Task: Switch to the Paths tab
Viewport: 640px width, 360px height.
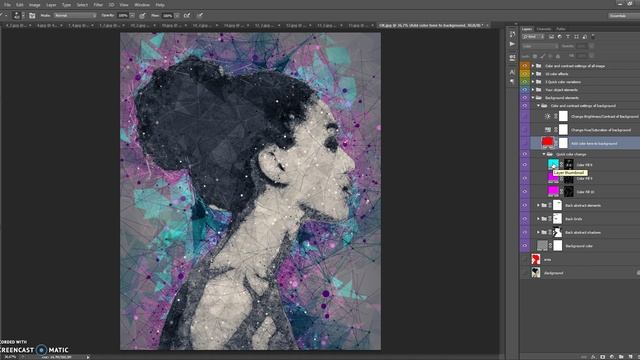Action: point(561,29)
